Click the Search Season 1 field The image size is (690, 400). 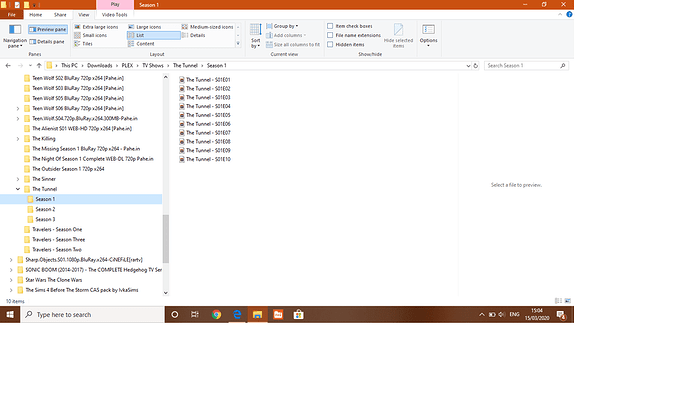pyautogui.click(x=526, y=66)
